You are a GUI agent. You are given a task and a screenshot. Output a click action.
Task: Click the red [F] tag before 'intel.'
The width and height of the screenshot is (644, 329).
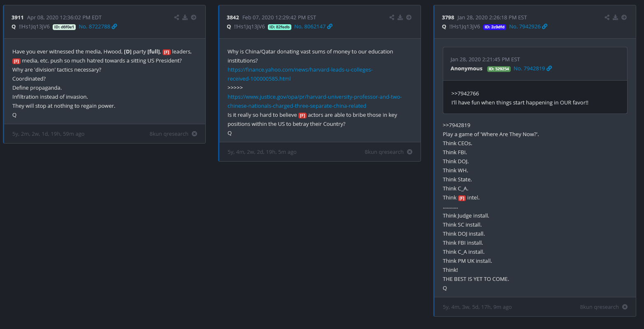point(462,198)
